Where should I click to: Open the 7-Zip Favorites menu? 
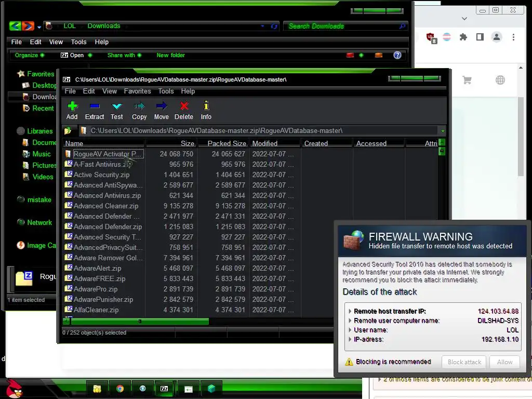tap(137, 91)
